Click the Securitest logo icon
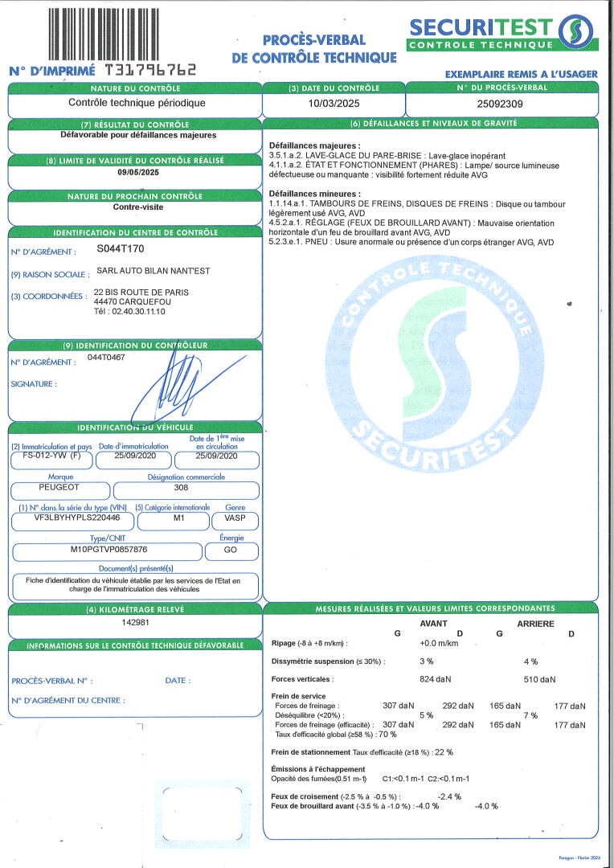Screen dimensions: 614x868 click(575, 31)
